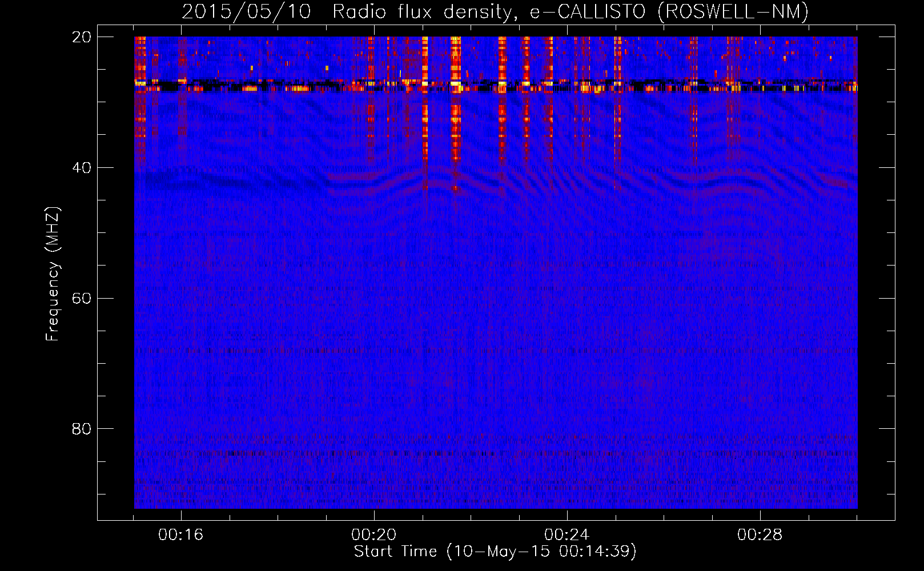Click the time tick label '00:24'
The height and width of the screenshot is (571, 924).
pyautogui.click(x=567, y=535)
